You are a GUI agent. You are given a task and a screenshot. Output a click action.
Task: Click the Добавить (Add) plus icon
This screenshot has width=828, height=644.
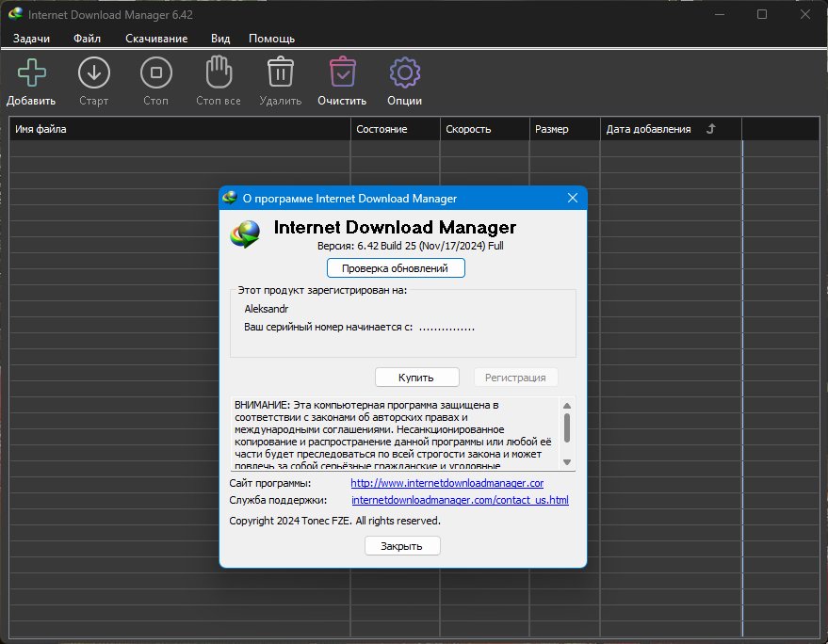32,72
